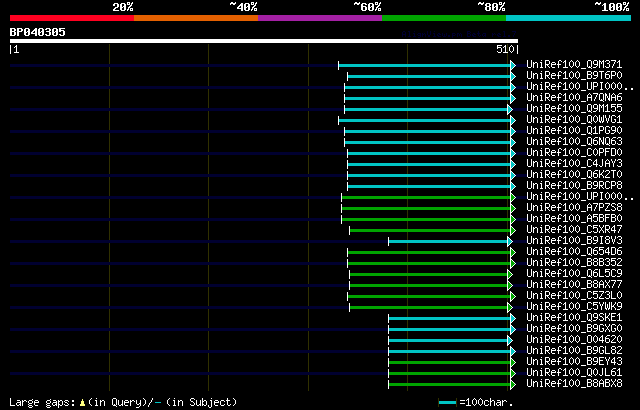Select the UniRef100_B8ABX8 label
This screenshot has height=410, width=640.
[x=574, y=384]
